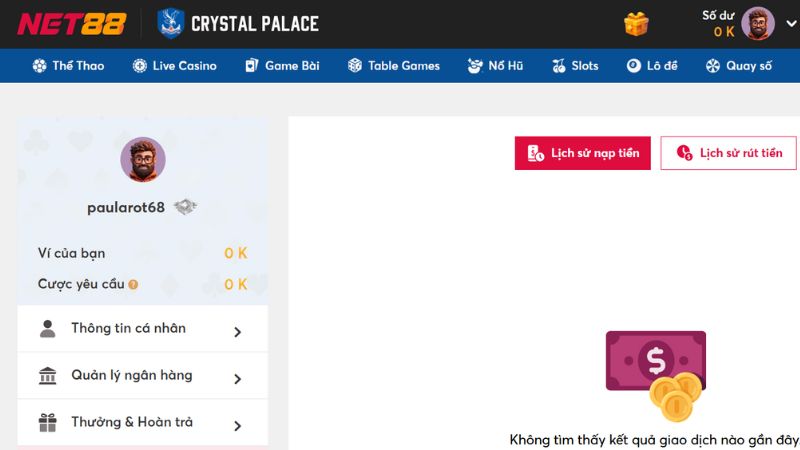Expand the account dropdown arrow in header
The image size is (800, 450).
pyautogui.click(x=790, y=25)
